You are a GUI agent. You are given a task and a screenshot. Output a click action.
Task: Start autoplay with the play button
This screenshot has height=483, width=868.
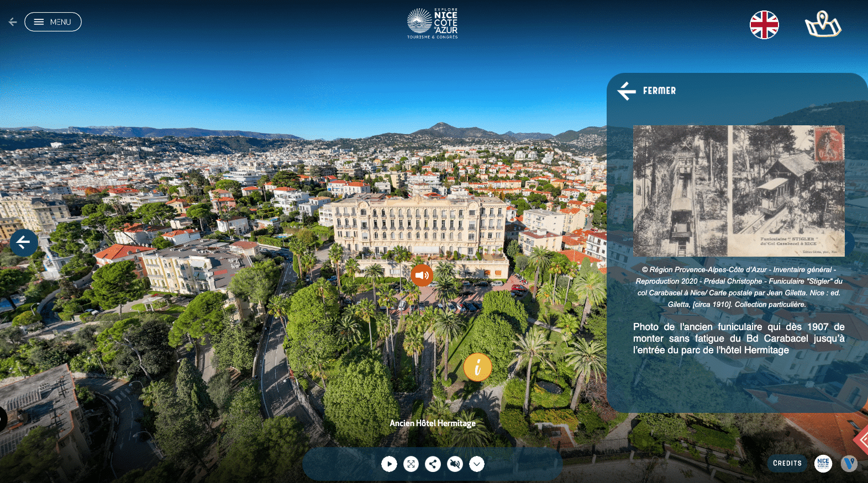[x=389, y=464]
